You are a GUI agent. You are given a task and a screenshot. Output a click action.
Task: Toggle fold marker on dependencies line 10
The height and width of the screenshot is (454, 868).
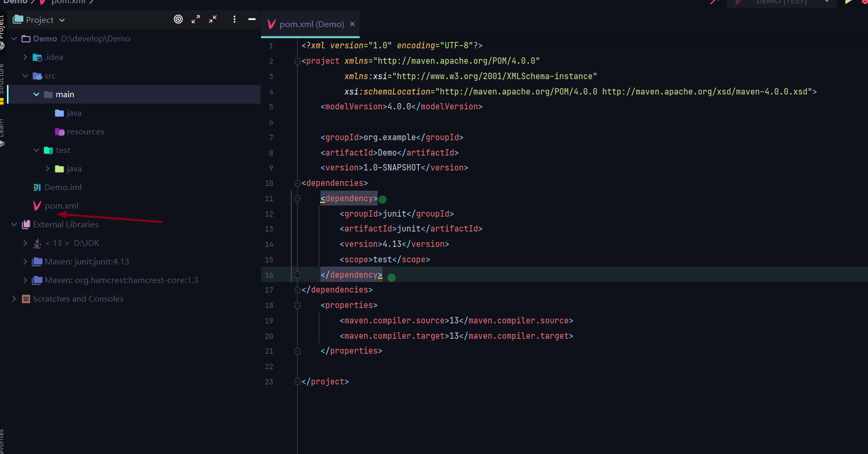tap(297, 183)
